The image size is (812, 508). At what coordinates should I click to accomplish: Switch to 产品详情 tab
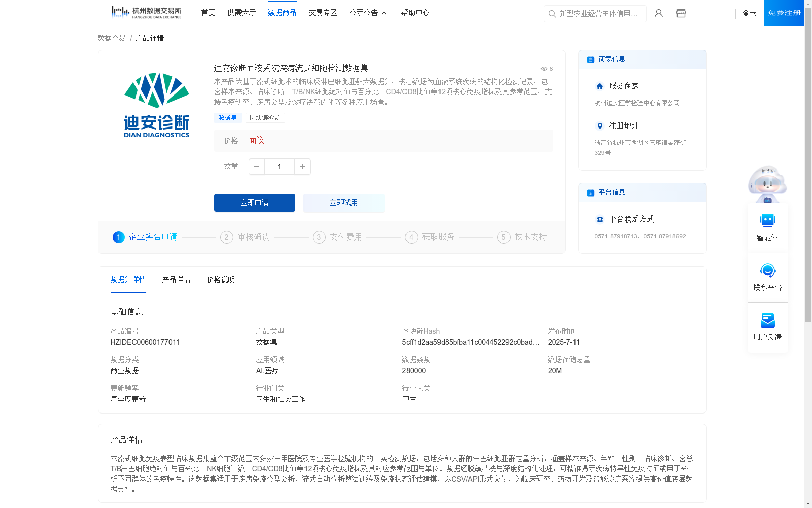pos(176,280)
